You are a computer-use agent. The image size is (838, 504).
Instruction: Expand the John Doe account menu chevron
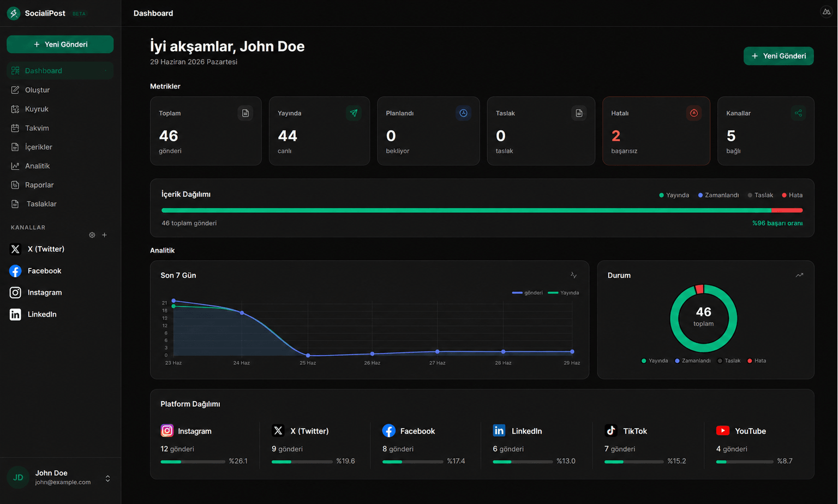pyautogui.click(x=107, y=478)
